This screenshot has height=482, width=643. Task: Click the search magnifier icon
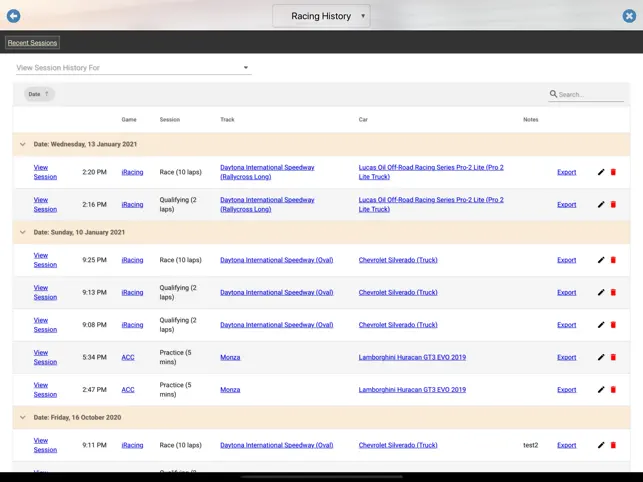[x=553, y=94]
